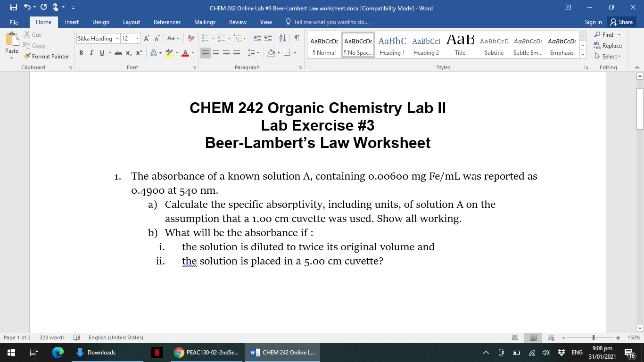Toggle bold formatting
The image size is (644, 362).
tap(81, 53)
